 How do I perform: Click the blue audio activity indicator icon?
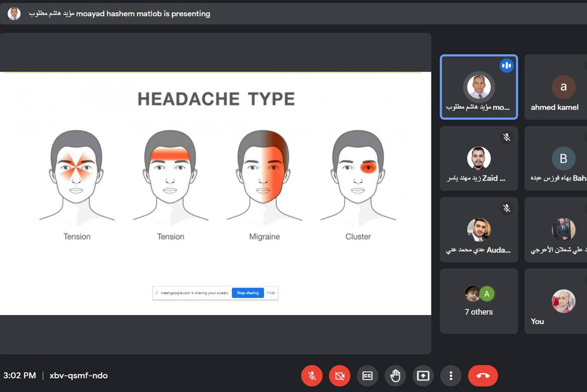click(x=507, y=66)
